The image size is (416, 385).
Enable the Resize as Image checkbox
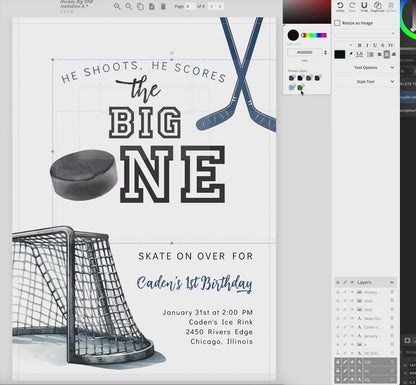pyautogui.click(x=337, y=23)
